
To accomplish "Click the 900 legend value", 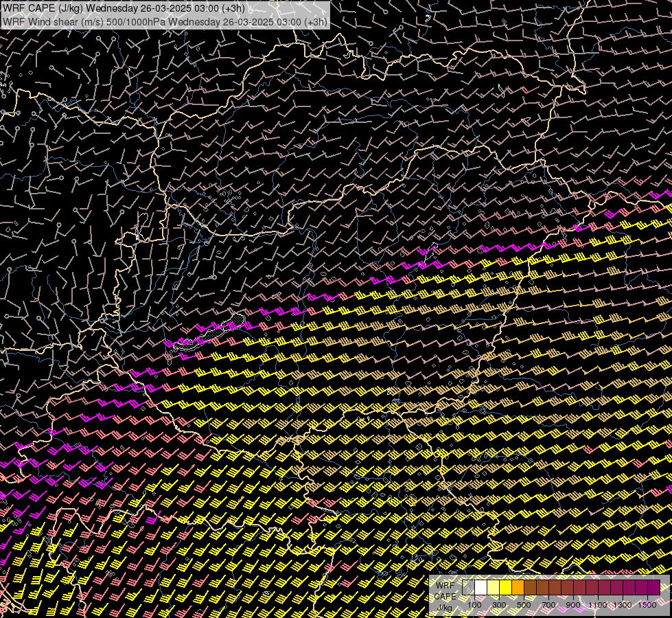I will [x=573, y=605].
